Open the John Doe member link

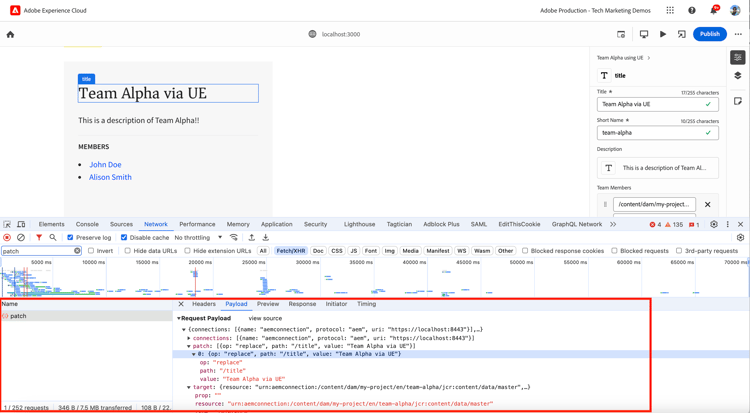pos(105,165)
